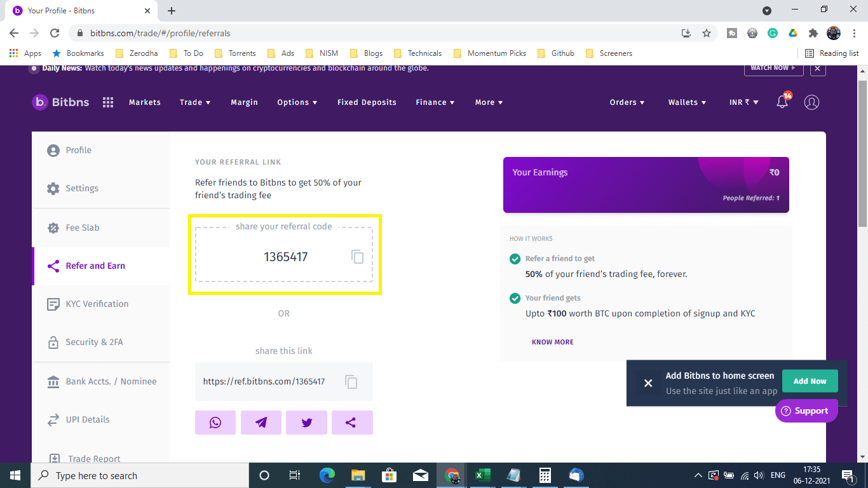Expand the Wallets dropdown
Viewport: 868px width, 488px height.
(687, 102)
